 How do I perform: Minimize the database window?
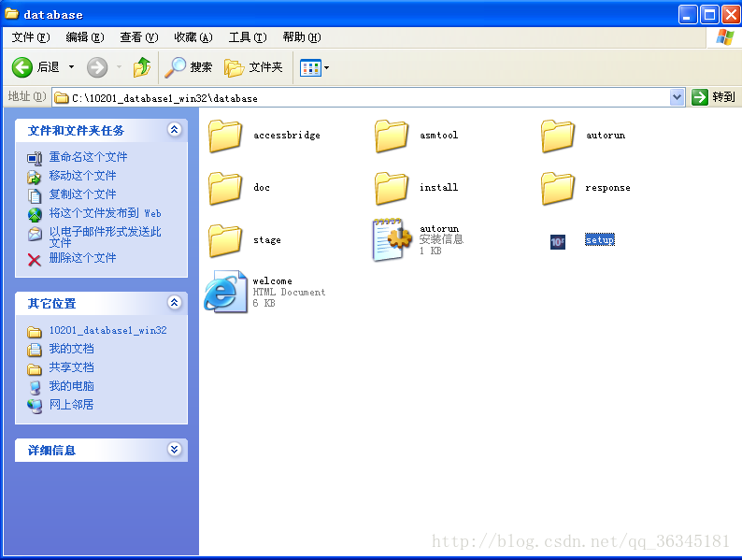[688, 15]
